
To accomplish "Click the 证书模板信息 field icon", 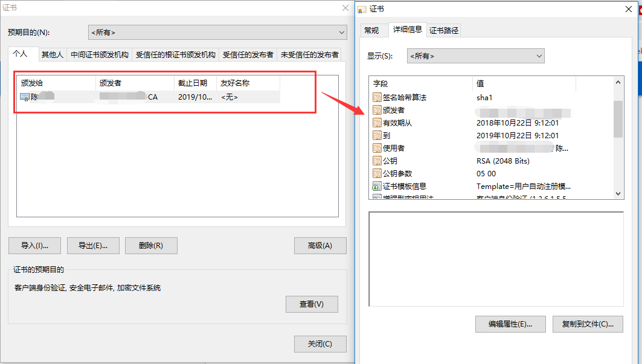I will [x=377, y=186].
